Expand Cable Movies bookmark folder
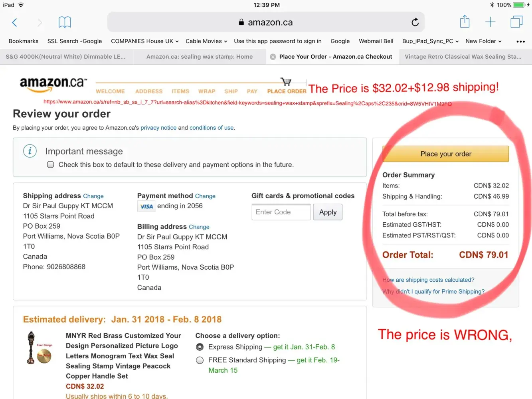 [x=206, y=41]
